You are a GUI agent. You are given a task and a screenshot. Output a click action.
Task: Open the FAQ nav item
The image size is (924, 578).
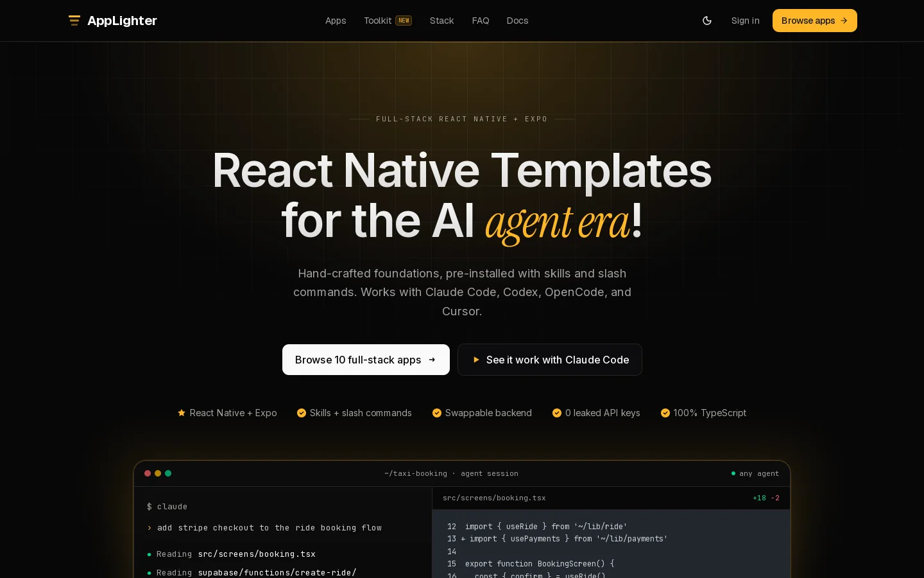[481, 21]
